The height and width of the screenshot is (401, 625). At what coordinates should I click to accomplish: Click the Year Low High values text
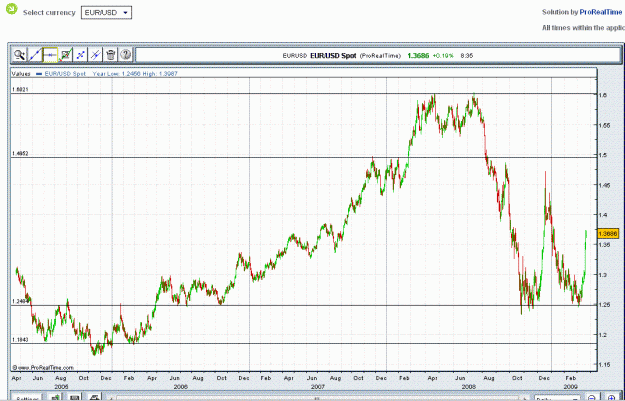pyautogui.click(x=135, y=74)
